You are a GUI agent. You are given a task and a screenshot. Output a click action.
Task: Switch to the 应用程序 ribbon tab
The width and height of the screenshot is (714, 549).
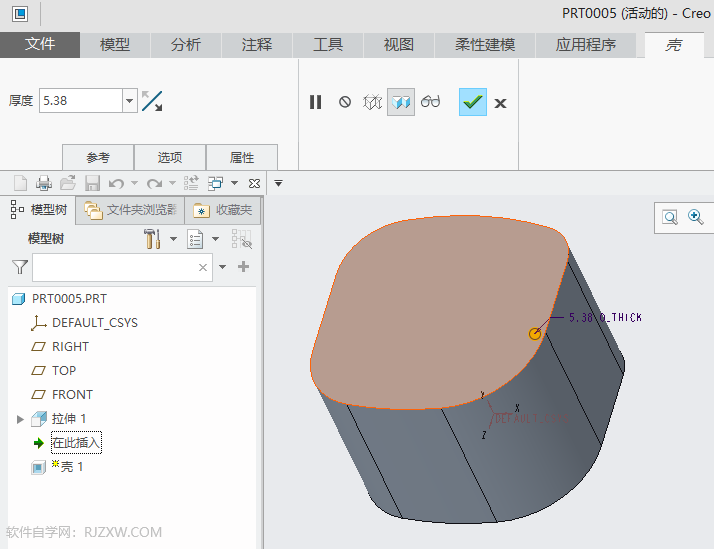click(586, 45)
